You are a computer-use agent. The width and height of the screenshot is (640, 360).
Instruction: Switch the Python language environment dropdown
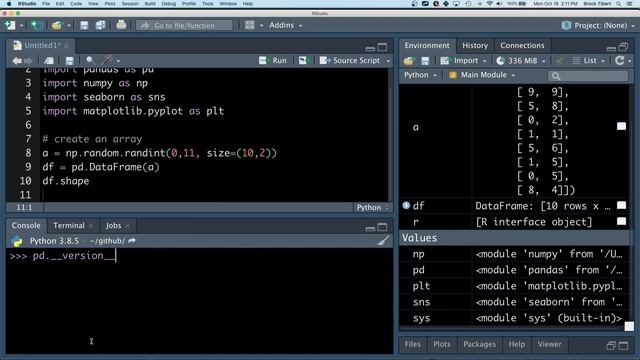420,75
